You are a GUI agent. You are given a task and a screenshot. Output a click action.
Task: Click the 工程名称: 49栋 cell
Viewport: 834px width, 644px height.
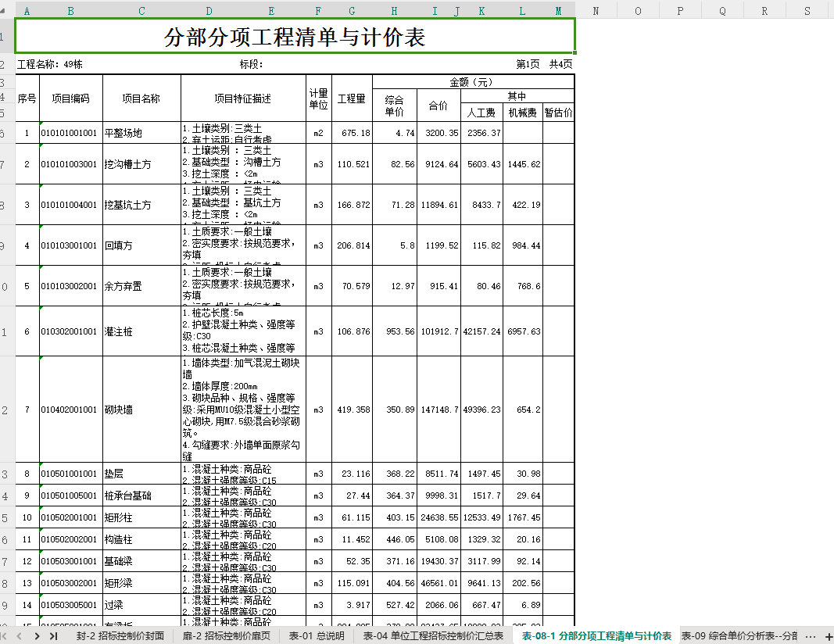(x=49, y=64)
